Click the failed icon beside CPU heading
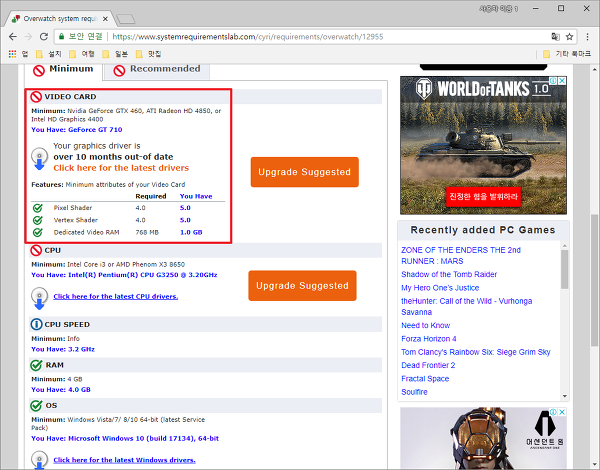Image resolution: width=600 pixels, height=470 pixels. [x=36, y=250]
